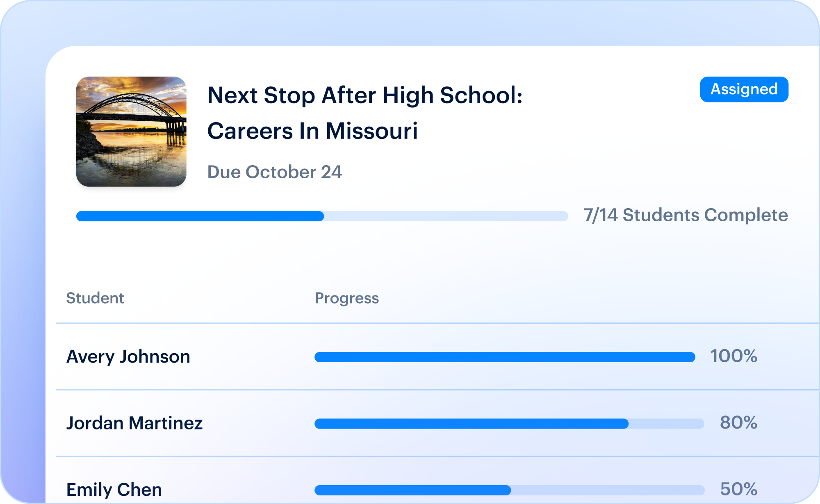This screenshot has height=504, width=820.
Task: Sort by the Progress column header
Action: 346,298
